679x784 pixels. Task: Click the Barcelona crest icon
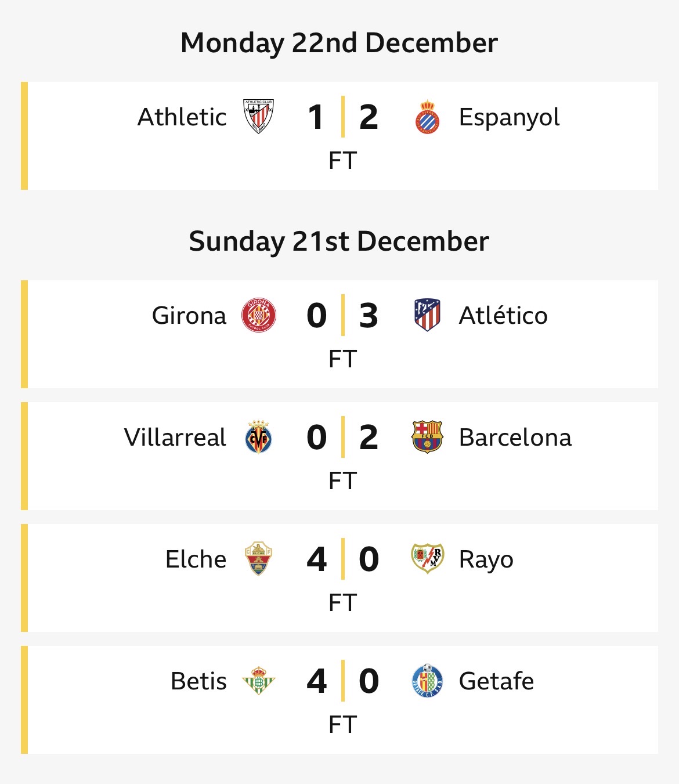coord(427,437)
